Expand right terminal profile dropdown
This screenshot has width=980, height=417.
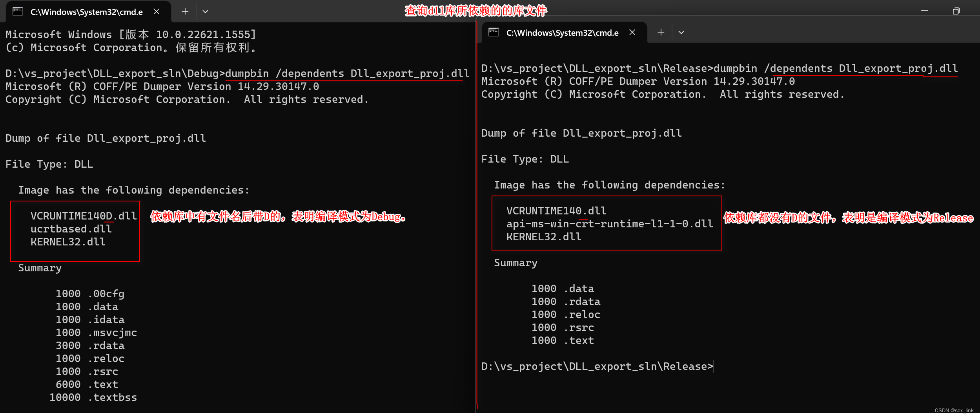pos(681,33)
